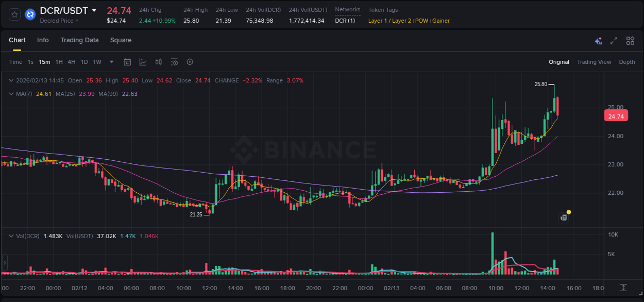Image resolution: width=644 pixels, height=302 pixels.
Task: Toggle the favorite star for DCR/USDT
Action: tap(14, 14)
